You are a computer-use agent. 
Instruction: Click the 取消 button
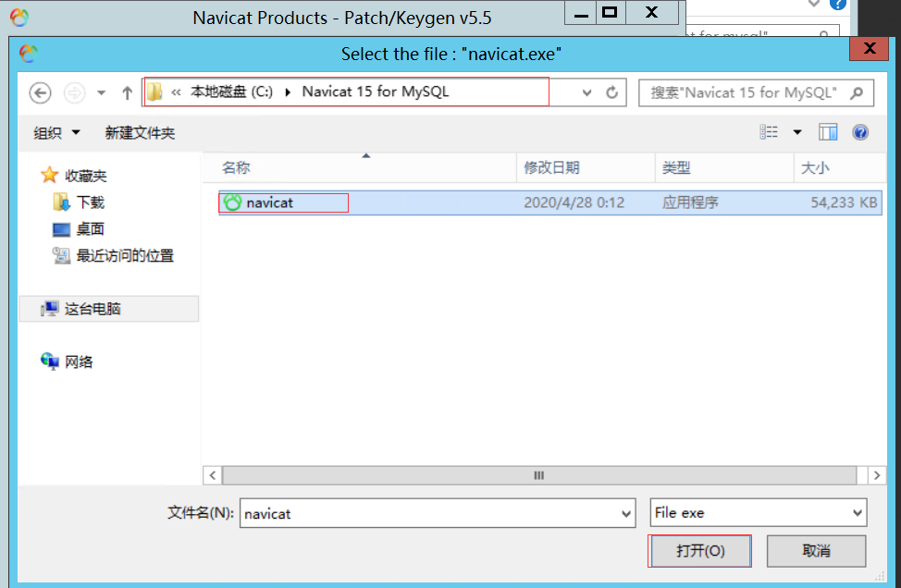click(816, 551)
